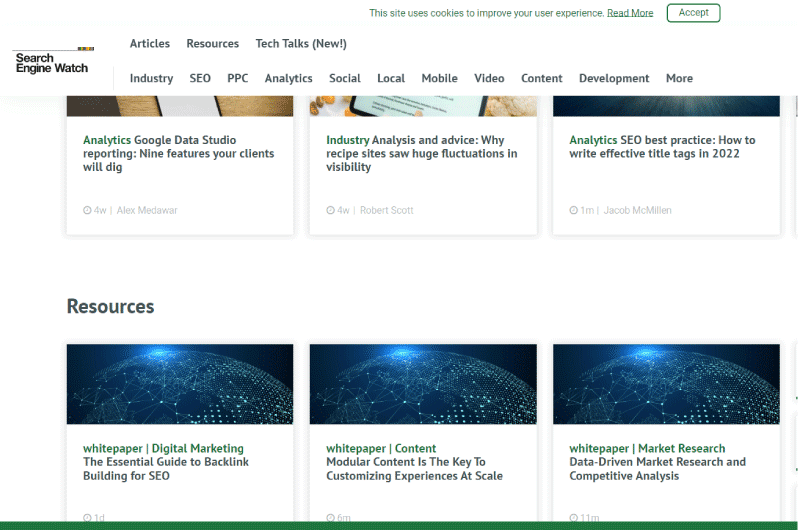
Task: Select the Video category
Action: [x=489, y=79]
